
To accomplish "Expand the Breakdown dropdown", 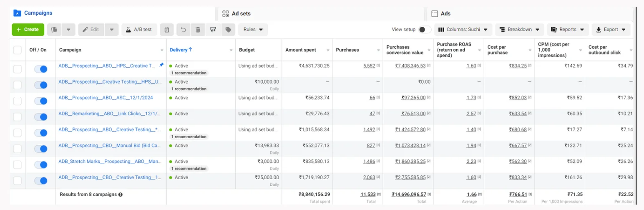I will point(519,30).
